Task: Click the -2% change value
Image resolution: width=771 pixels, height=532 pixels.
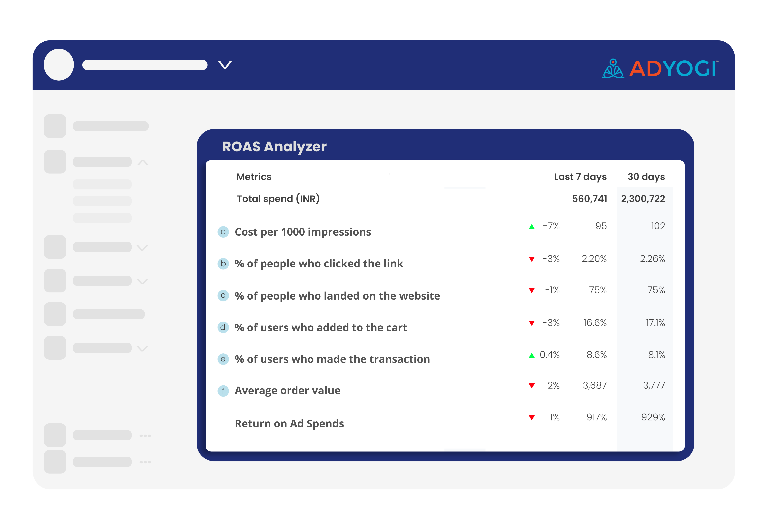Action: [551, 386]
